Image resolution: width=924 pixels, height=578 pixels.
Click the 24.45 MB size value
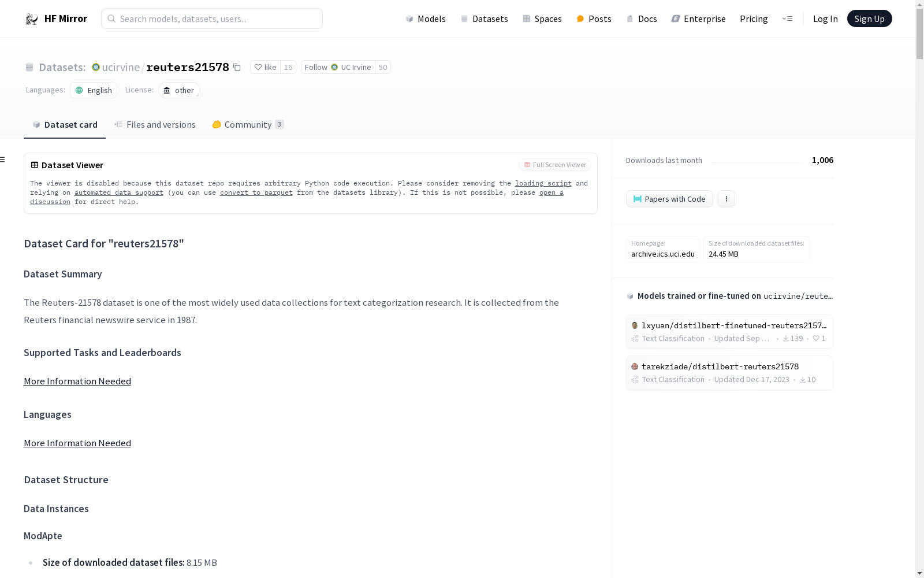pos(724,254)
